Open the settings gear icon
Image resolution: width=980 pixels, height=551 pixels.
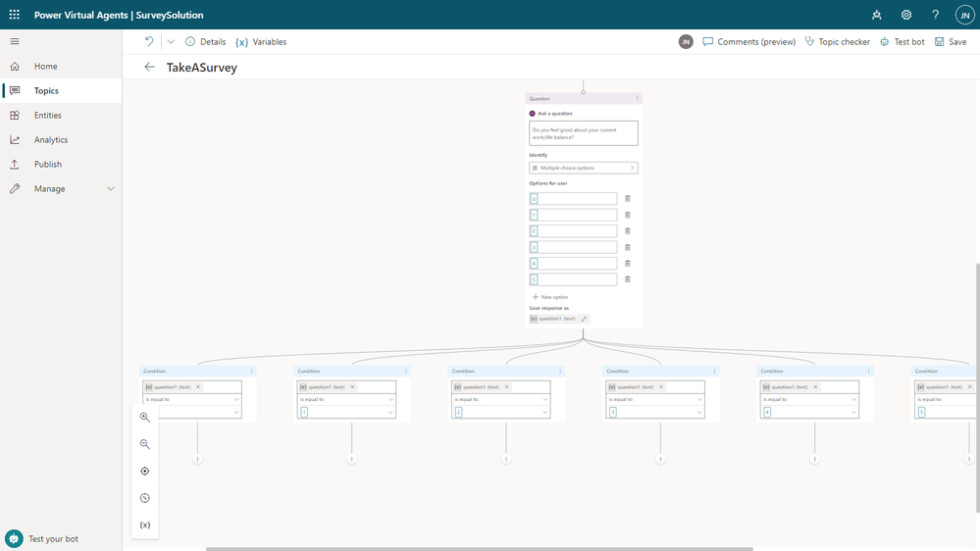[x=906, y=15]
